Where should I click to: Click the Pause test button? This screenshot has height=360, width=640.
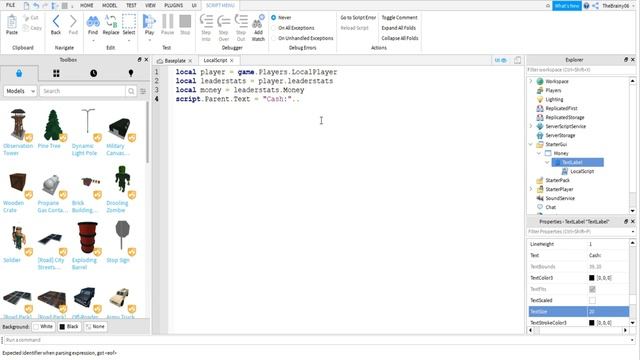tap(167, 21)
